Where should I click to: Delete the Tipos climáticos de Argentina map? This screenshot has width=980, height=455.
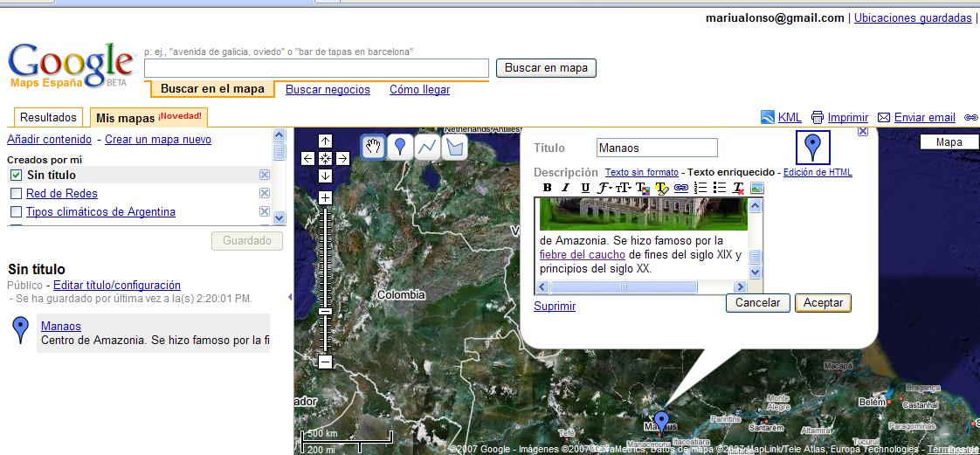click(x=265, y=211)
